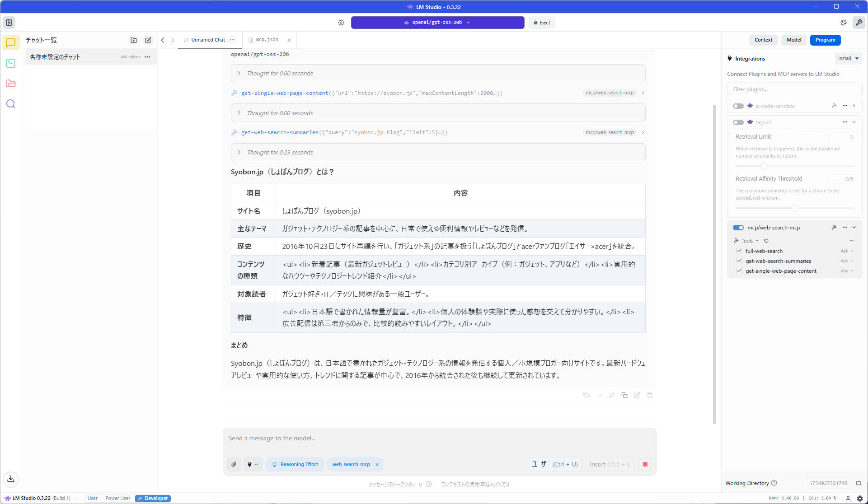Switch to User mode
This screenshot has height=504, width=868.
[92, 499]
